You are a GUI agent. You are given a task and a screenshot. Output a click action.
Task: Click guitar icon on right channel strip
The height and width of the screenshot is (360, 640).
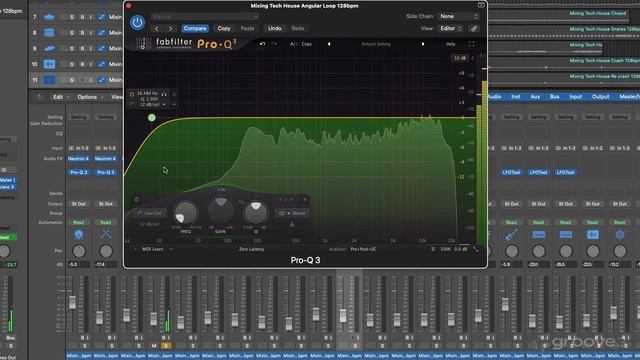[x=511, y=235]
